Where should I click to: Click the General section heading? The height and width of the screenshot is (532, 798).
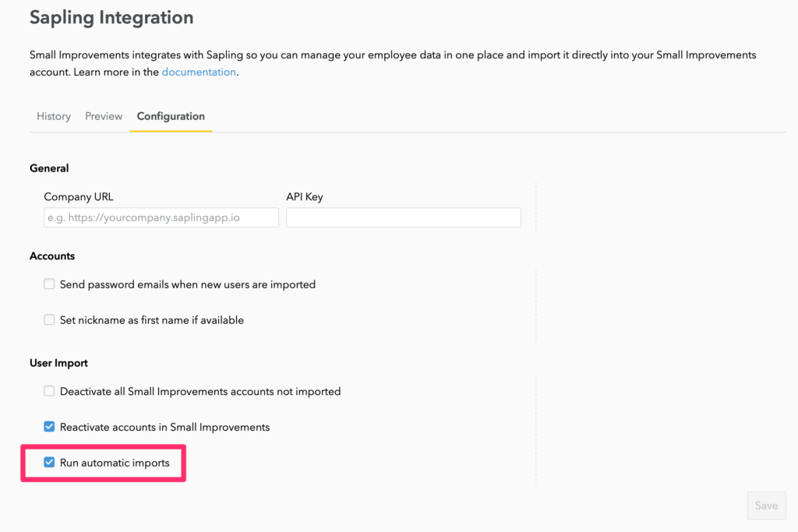[x=49, y=168]
